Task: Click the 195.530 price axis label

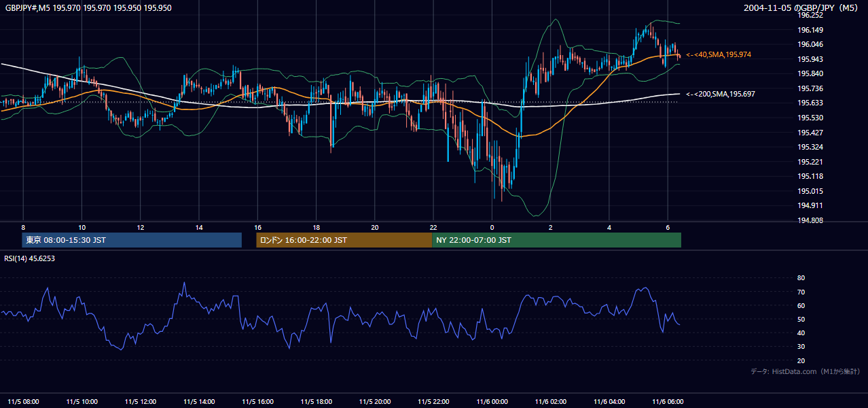Action: (x=810, y=118)
